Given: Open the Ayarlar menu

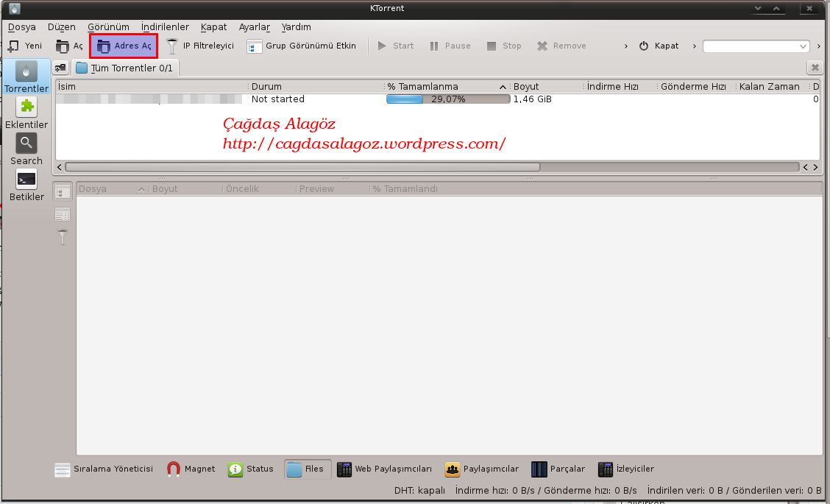Looking at the screenshot, I should tap(254, 27).
